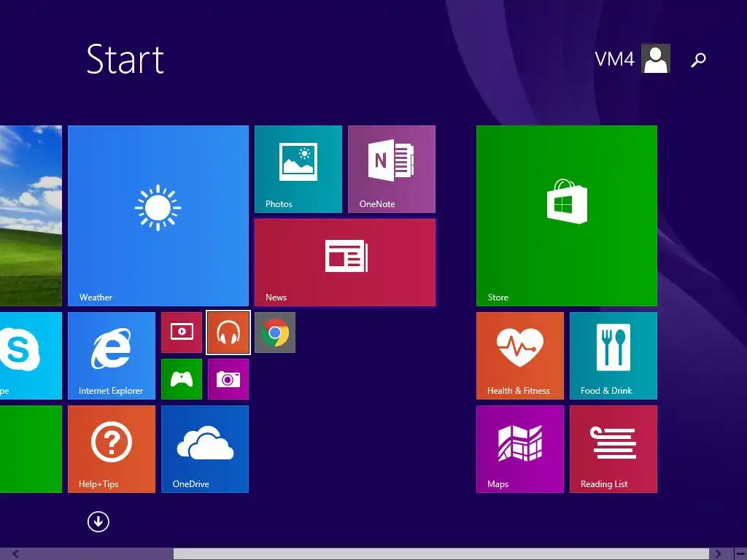Click the scrollbar right arrow

[718, 554]
